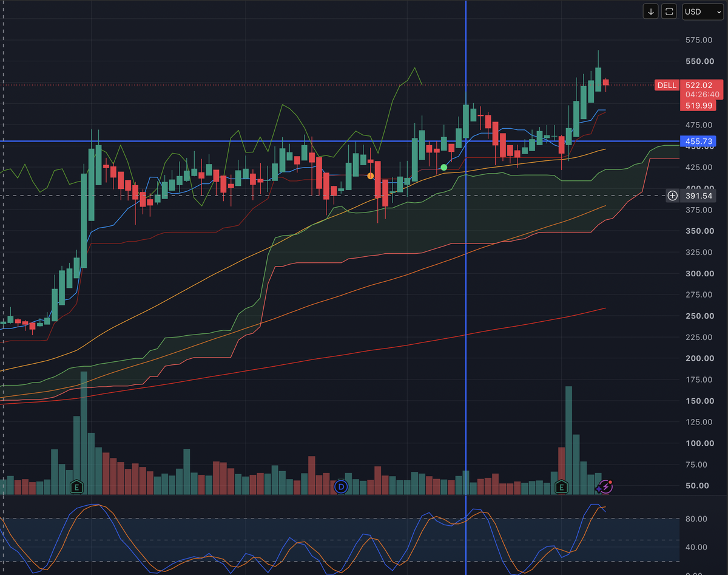Click the topmost green candle near 550
Viewport: 728px width, 575px height.
click(x=598, y=79)
